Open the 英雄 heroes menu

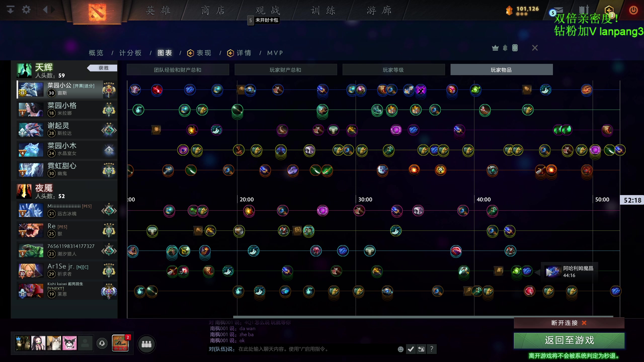(x=158, y=11)
